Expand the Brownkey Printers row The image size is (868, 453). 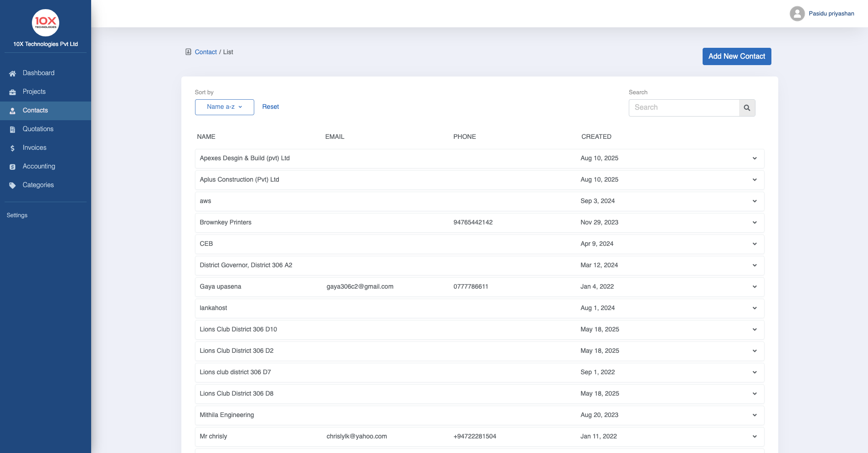pos(754,223)
